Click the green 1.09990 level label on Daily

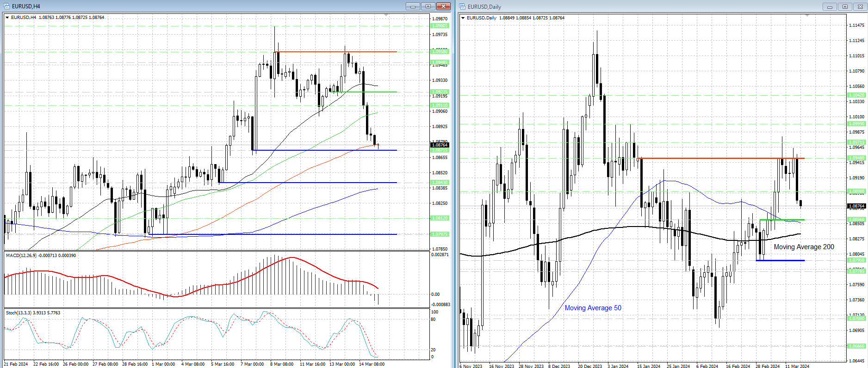tap(856, 124)
